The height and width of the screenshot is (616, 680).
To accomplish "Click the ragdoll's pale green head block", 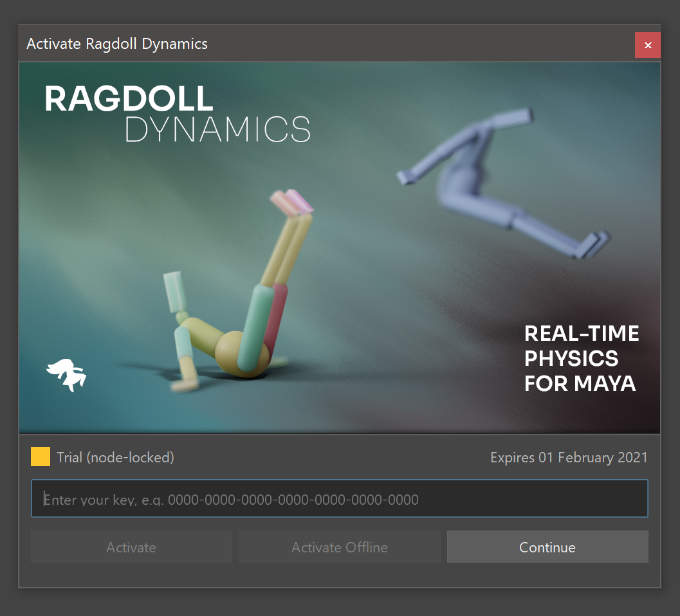I will click(x=174, y=291).
